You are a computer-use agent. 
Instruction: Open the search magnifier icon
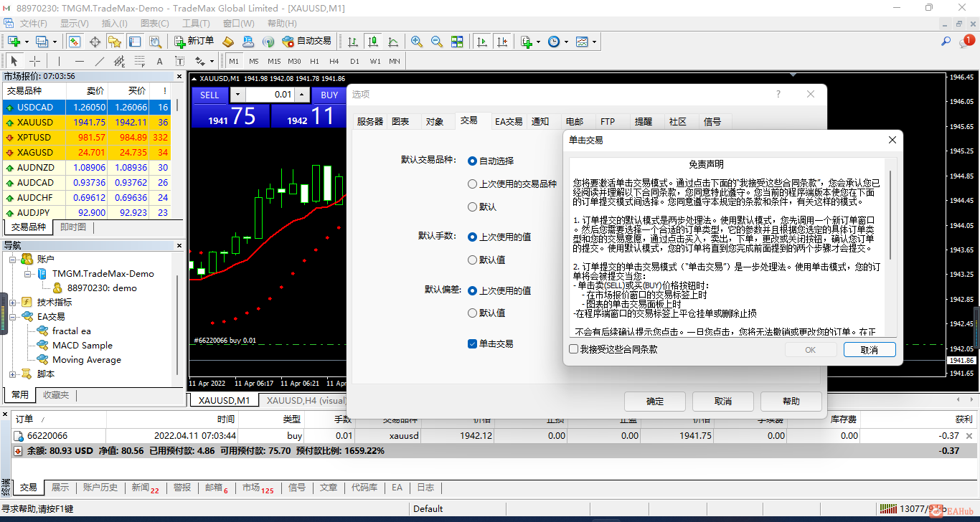946,42
